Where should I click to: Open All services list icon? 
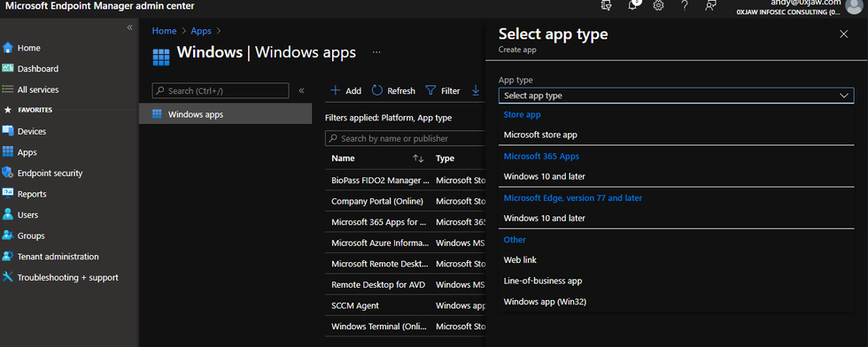pyautogui.click(x=8, y=89)
